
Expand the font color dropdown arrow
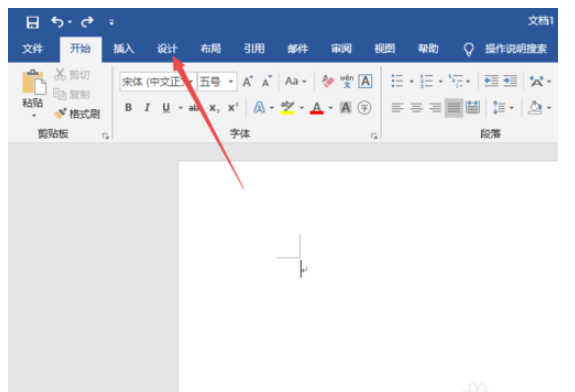point(330,108)
